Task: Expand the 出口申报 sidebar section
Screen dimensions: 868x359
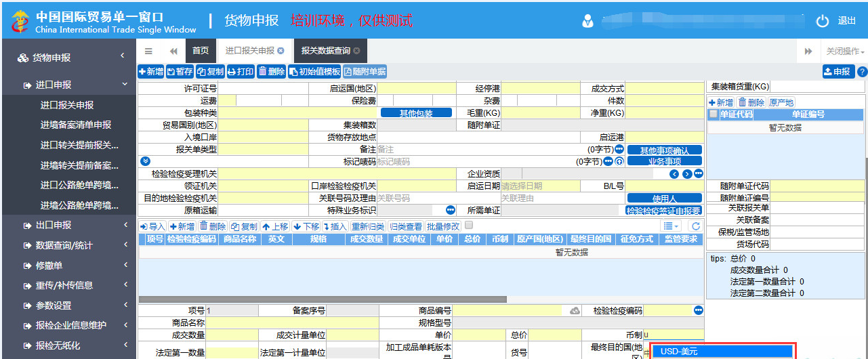Action: [x=68, y=225]
